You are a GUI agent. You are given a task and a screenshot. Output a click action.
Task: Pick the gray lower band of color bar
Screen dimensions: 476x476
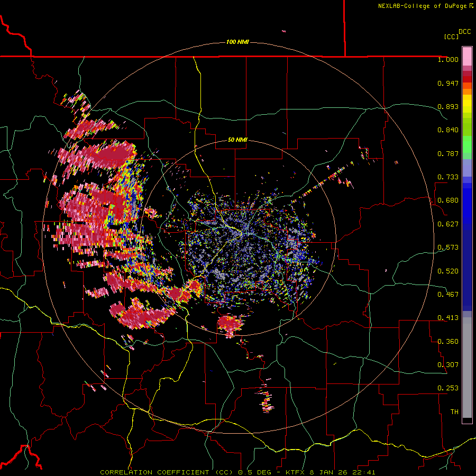[x=467, y=368]
